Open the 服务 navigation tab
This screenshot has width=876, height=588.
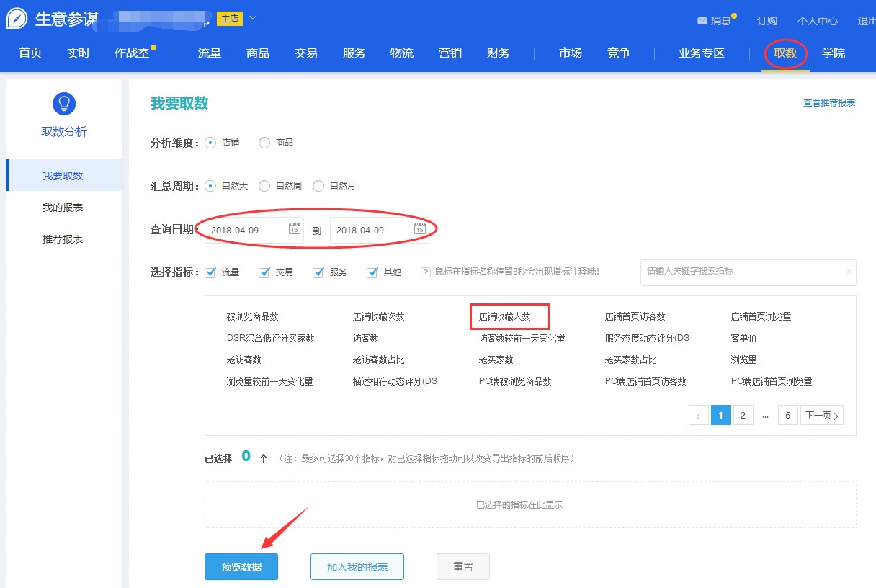[x=354, y=53]
